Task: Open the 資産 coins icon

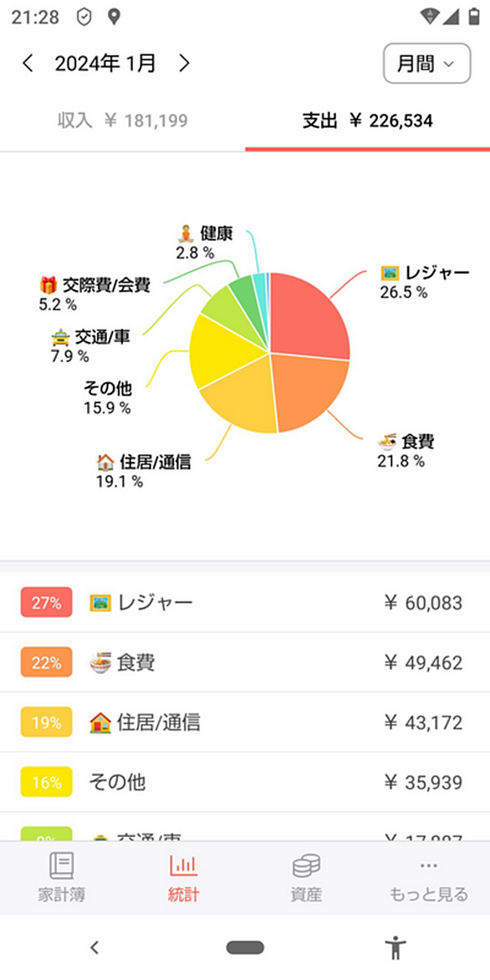Action: pyautogui.click(x=306, y=865)
